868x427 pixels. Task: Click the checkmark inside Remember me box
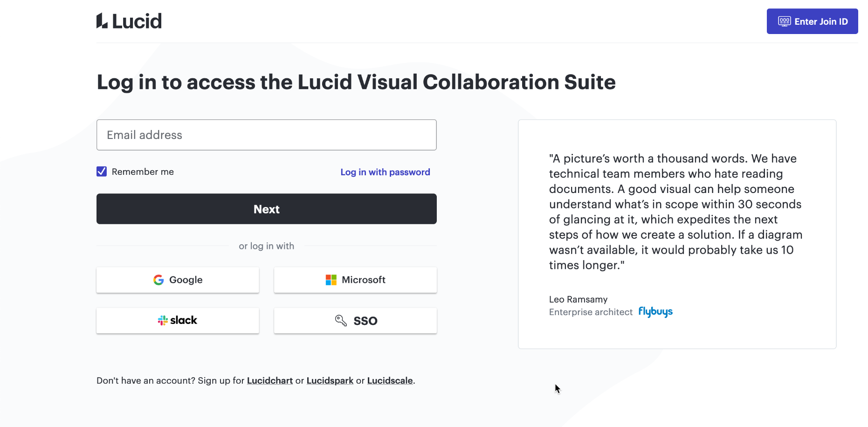(101, 172)
